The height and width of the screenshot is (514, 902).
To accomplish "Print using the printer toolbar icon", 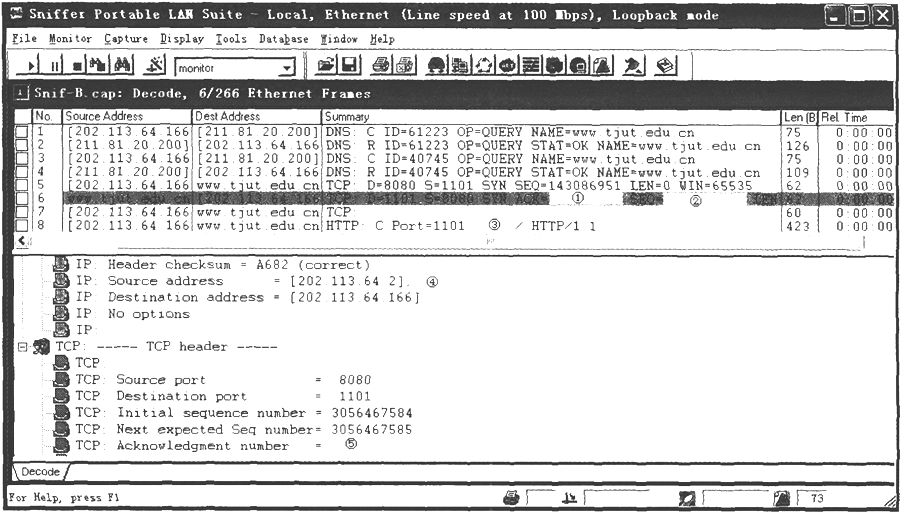I will click(x=382, y=67).
